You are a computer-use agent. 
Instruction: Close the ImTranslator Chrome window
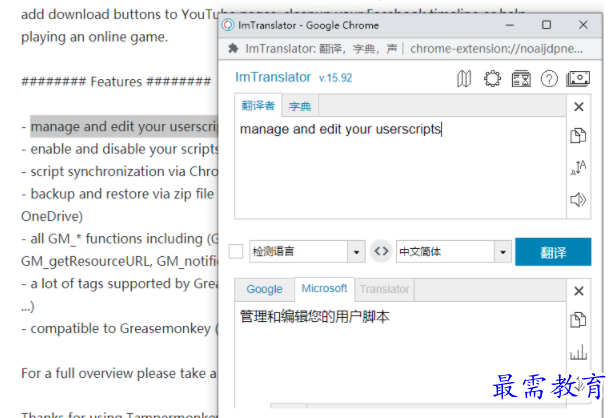(x=583, y=25)
